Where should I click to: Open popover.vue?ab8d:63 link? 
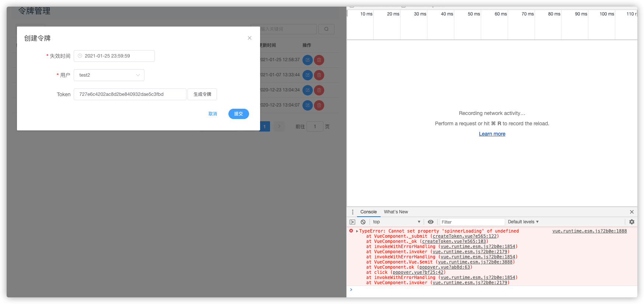click(x=445, y=267)
